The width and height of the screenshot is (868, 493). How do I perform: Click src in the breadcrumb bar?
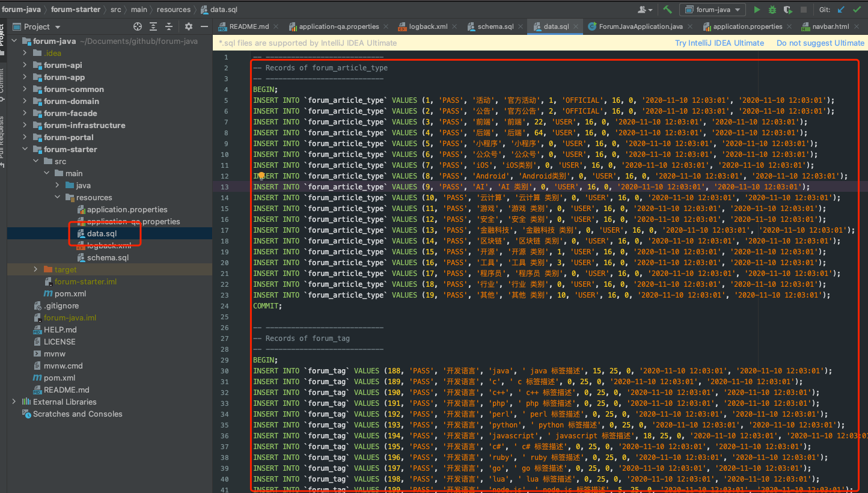pyautogui.click(x=115, y=10)
